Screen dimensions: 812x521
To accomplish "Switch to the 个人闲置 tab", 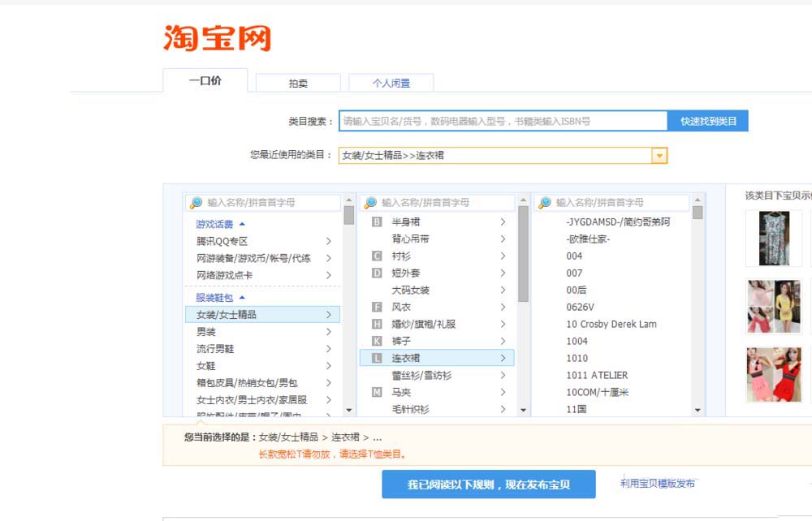I will [x=391, y=84].
